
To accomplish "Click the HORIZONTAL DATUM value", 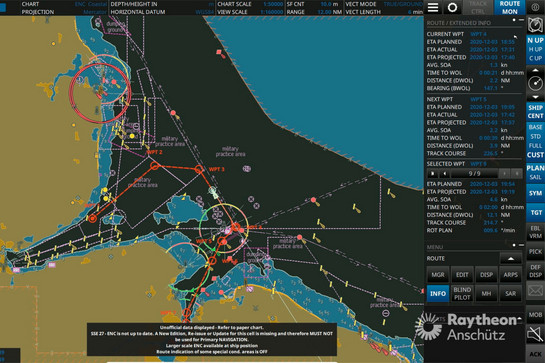I will pos(204,12).
